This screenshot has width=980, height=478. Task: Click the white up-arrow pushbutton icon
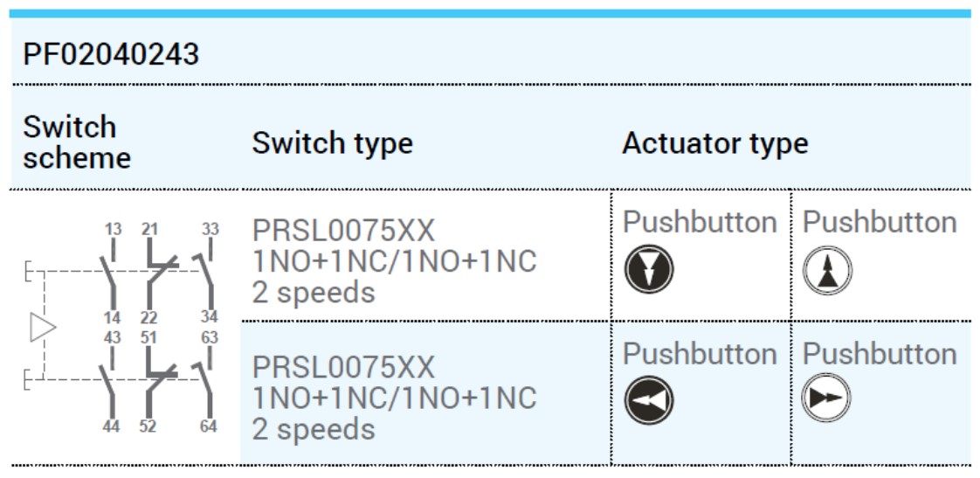(827, 270)
